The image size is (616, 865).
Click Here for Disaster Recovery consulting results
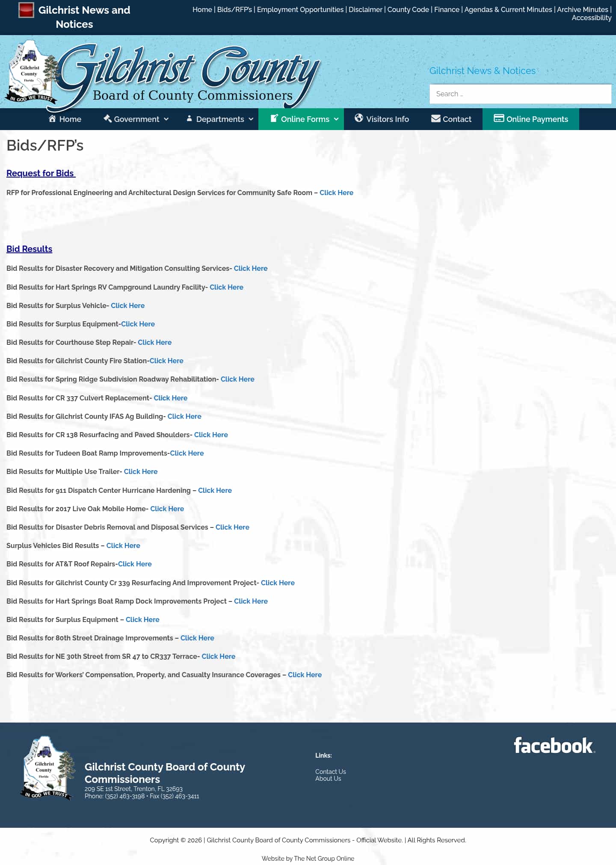click(251, 268)
